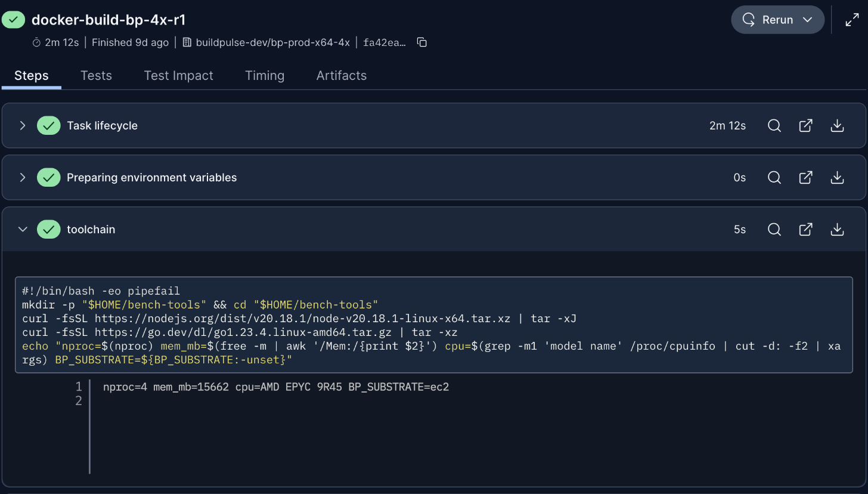868x494 pixels.
Task: Search the toolchain step log
Action: coord(774,230)
